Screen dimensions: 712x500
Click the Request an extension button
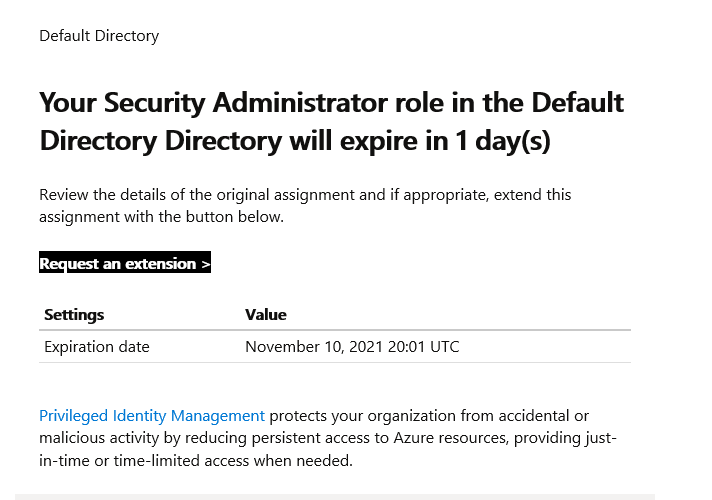[x=124, y=264]
